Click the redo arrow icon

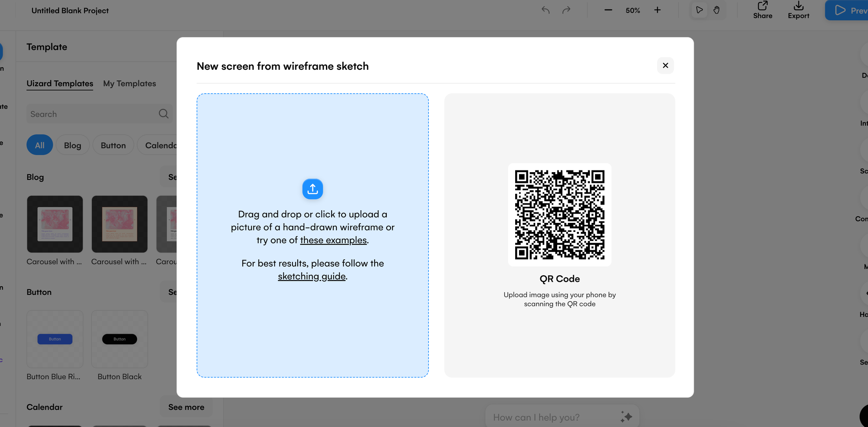pos(566,10)
